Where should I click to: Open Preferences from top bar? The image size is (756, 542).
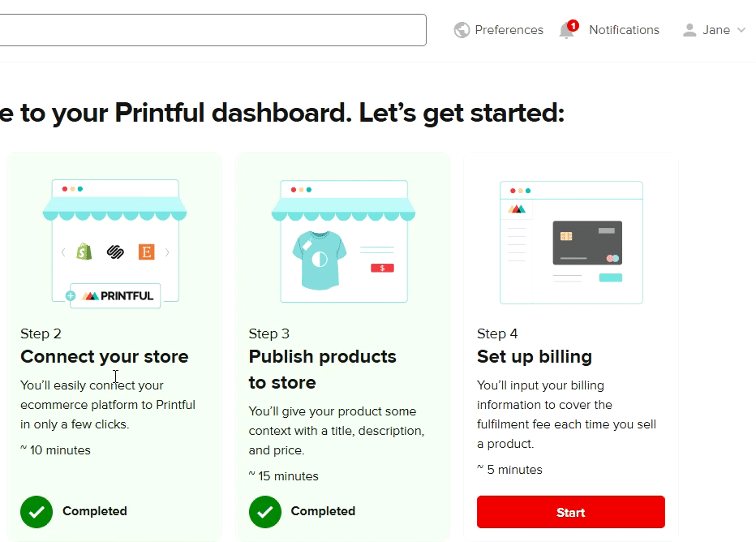coord(509,30)
